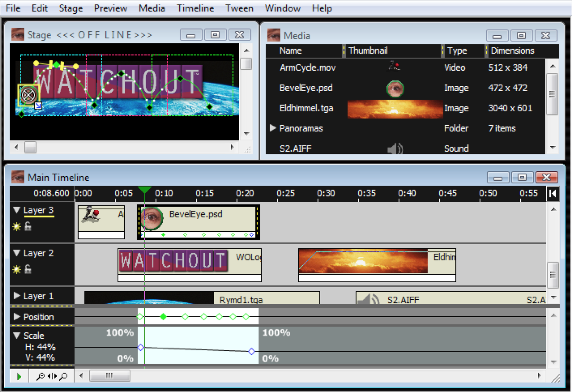The image size is (572, 392).
Task: Click the layers area vertical scrollbar thumb
Action: (553, 275)
